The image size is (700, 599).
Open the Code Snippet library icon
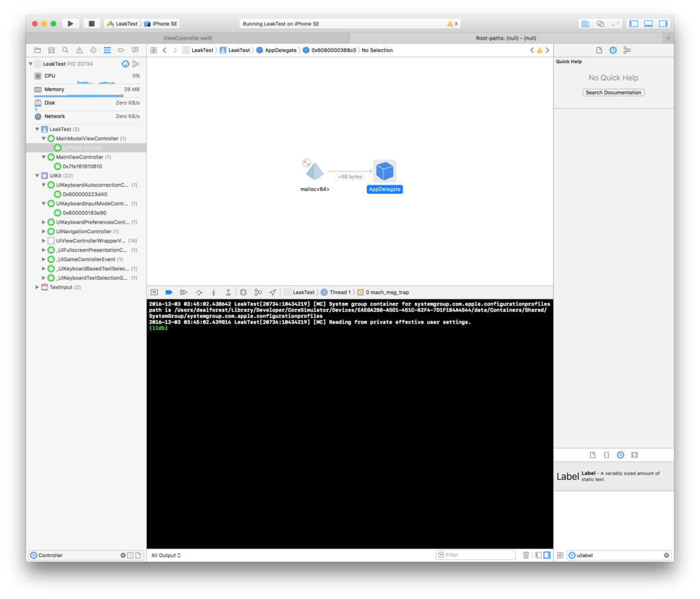pos(606,455)
